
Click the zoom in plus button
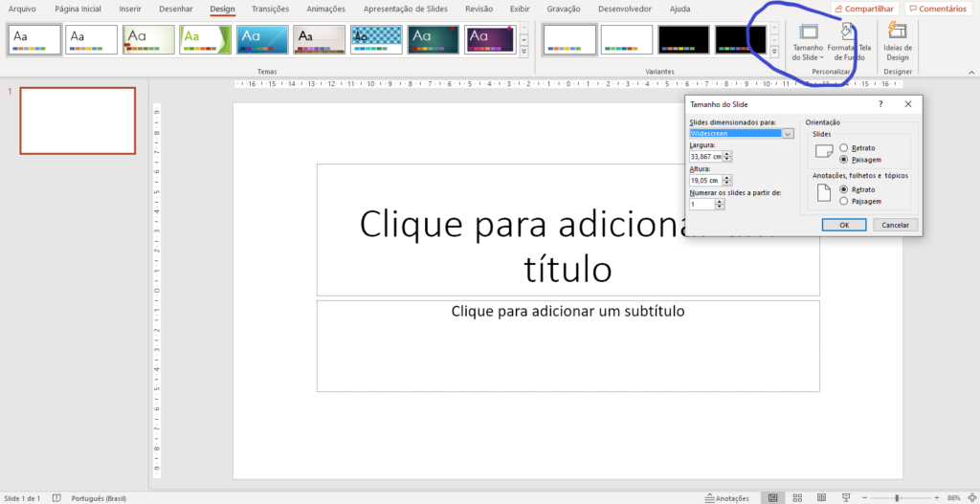click(936, 497)
